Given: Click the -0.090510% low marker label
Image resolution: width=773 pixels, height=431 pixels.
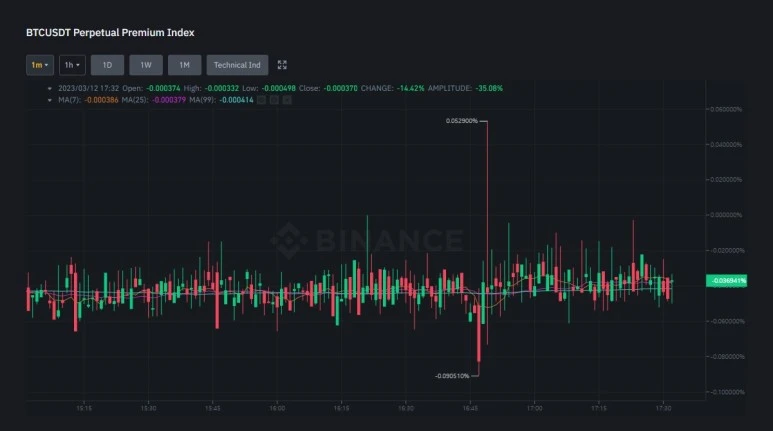Looking at the screenshot, I should (x=452, y=376).
